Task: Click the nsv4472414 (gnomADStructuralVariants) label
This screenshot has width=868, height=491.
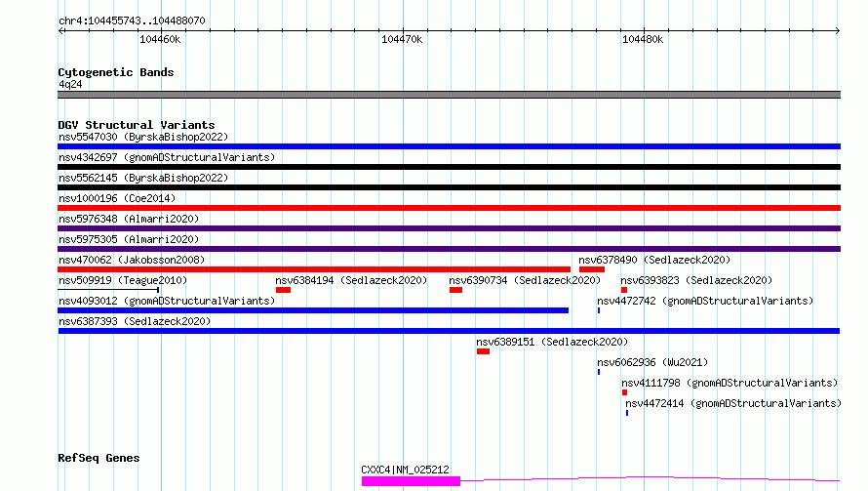Action: pyautogui.click(x=733, y=403)
